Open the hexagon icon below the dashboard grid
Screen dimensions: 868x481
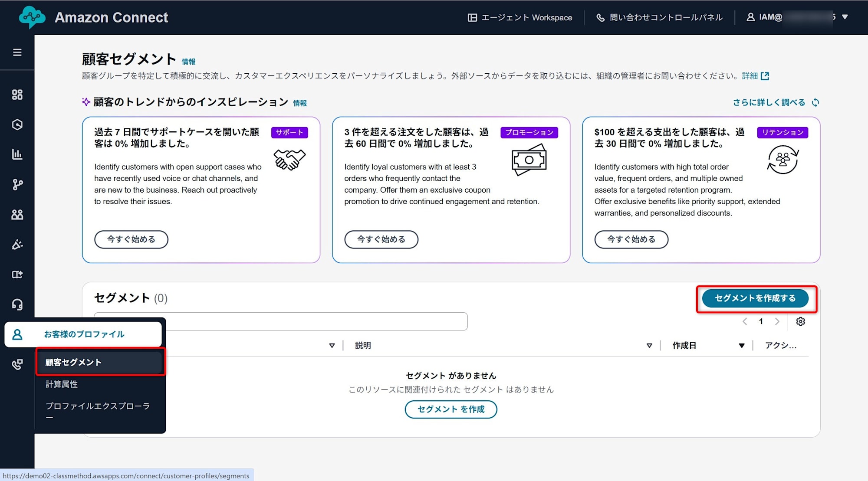(17, 125)
